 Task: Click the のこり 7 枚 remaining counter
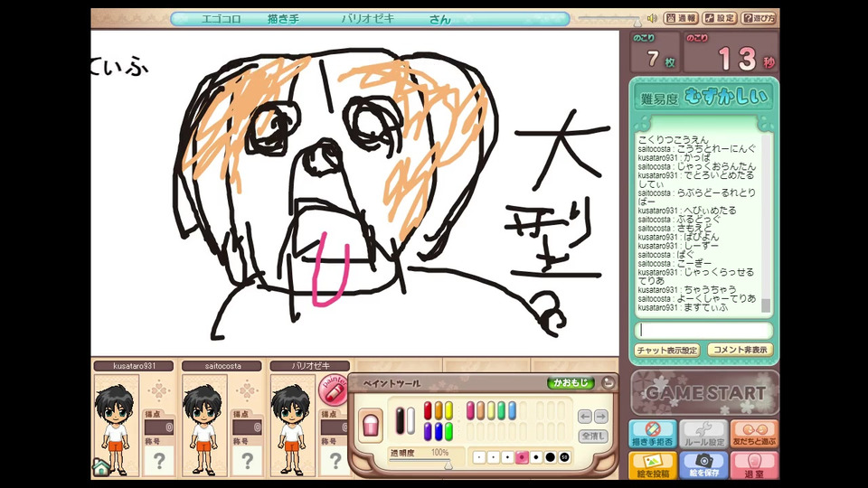coord(655,52)
